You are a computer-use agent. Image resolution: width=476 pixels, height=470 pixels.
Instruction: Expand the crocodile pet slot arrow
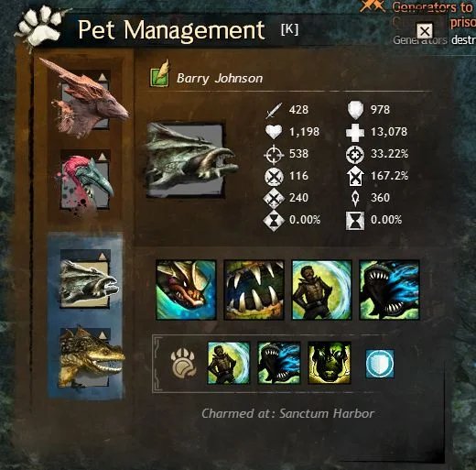[103, 335]
